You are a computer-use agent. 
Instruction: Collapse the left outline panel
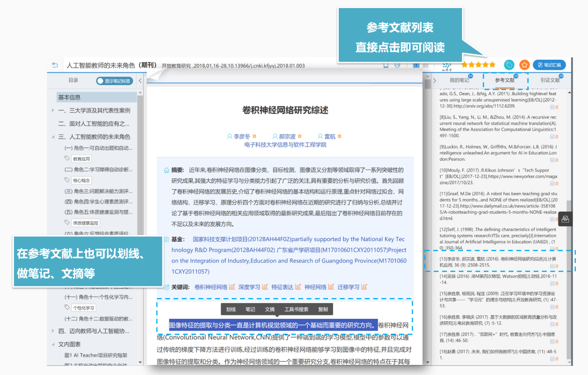tap(140, 81)
